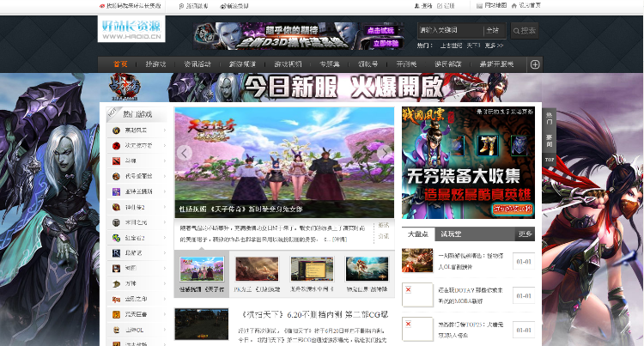This screenshot has width=644, height=346.
Task: Click the 要闻 floating side button
Action: (550, 141)
